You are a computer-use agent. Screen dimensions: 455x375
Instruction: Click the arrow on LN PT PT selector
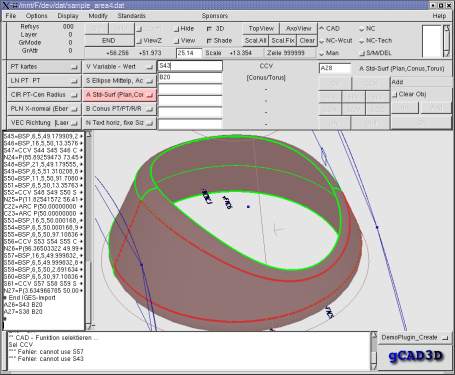point(74,81)
